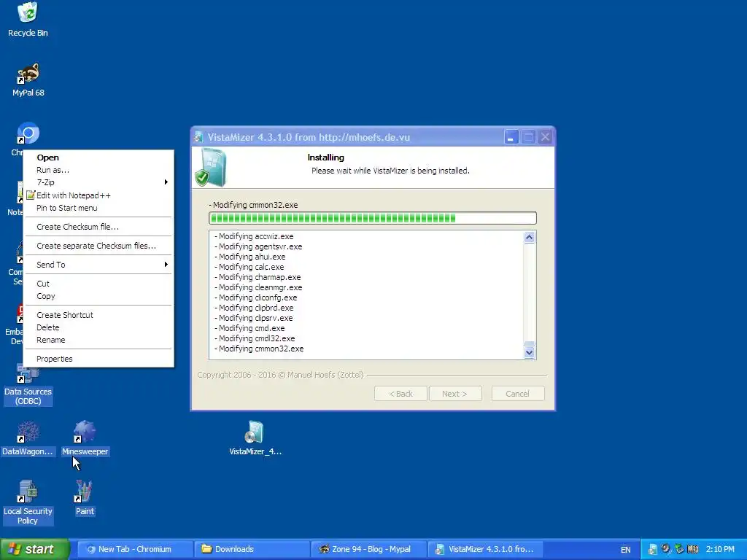Viewport: 747px width, 560px height.
Task: Open the Recycle Bin desktop icon
Action: click(28, 19)
